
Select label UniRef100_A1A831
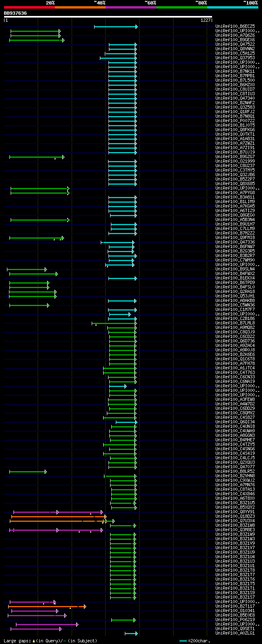tap(235, 139)
